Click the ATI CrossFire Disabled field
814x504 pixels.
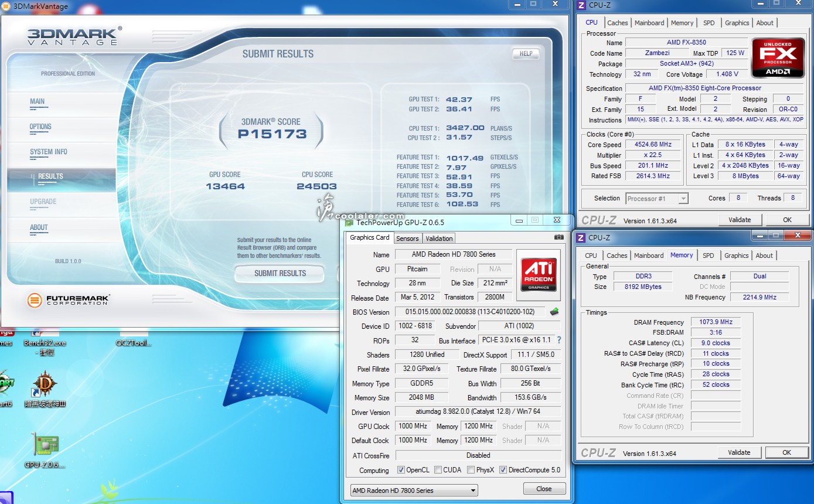click(x=478, y=455)
